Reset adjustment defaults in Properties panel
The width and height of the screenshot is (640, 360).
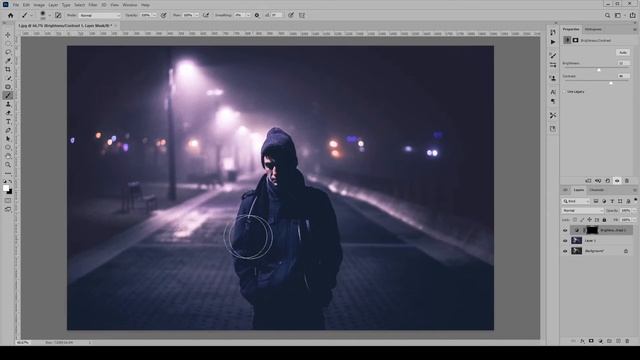click(607, 180)
